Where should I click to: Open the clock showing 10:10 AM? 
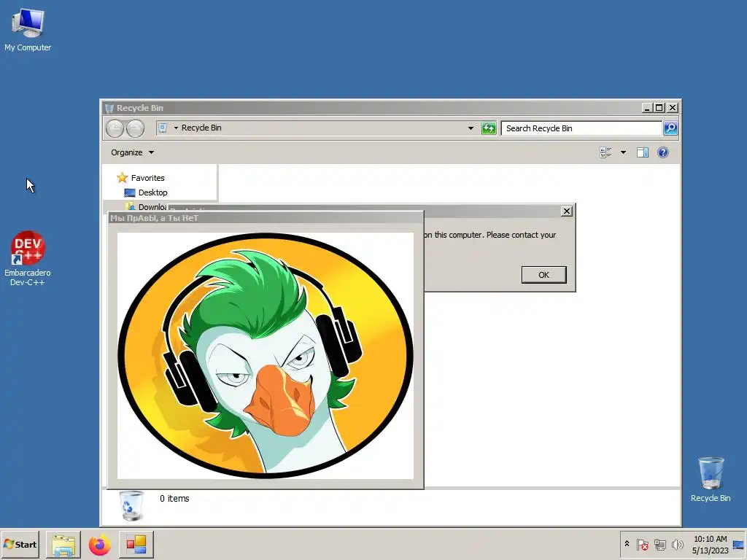pyautogui.click(x=711, y=544)
